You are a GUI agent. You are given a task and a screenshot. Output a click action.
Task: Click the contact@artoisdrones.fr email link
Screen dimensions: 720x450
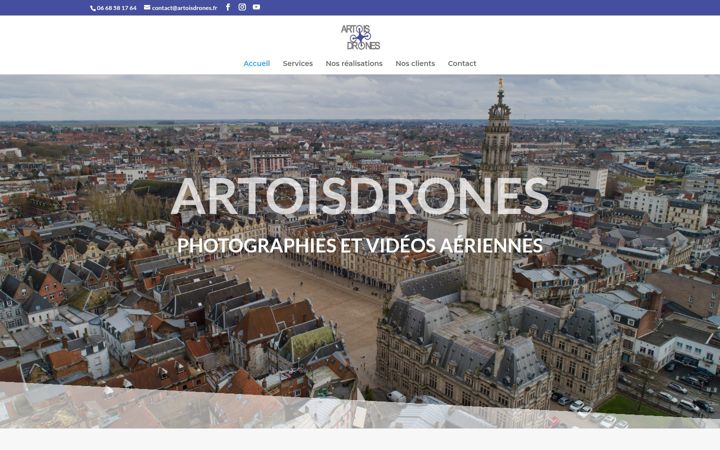coord(180,8)
